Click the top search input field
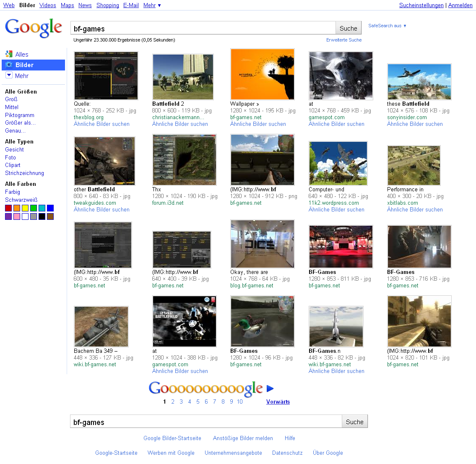 (203, 28)
